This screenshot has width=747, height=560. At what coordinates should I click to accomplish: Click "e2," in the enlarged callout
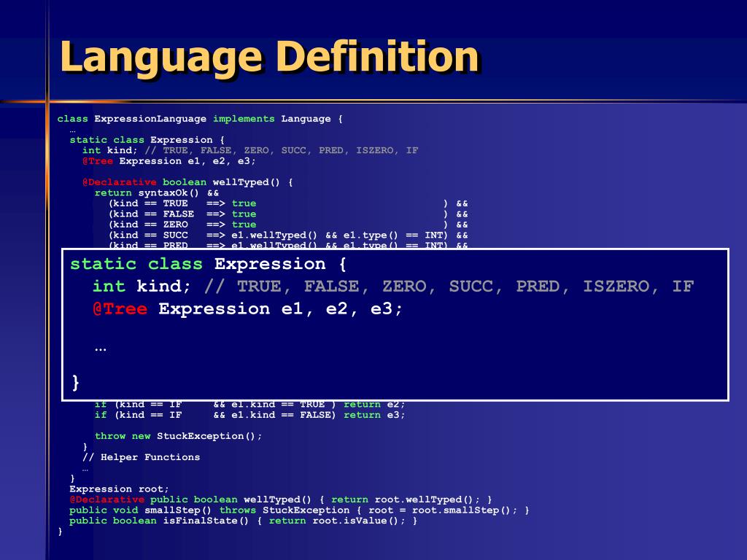[342, 309]
